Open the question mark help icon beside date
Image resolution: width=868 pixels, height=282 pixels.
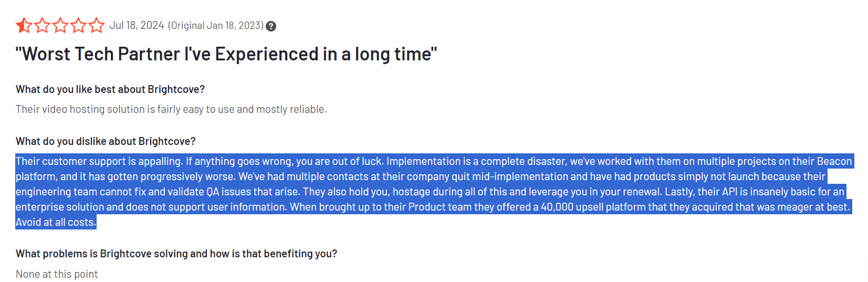tap(271, 26)
